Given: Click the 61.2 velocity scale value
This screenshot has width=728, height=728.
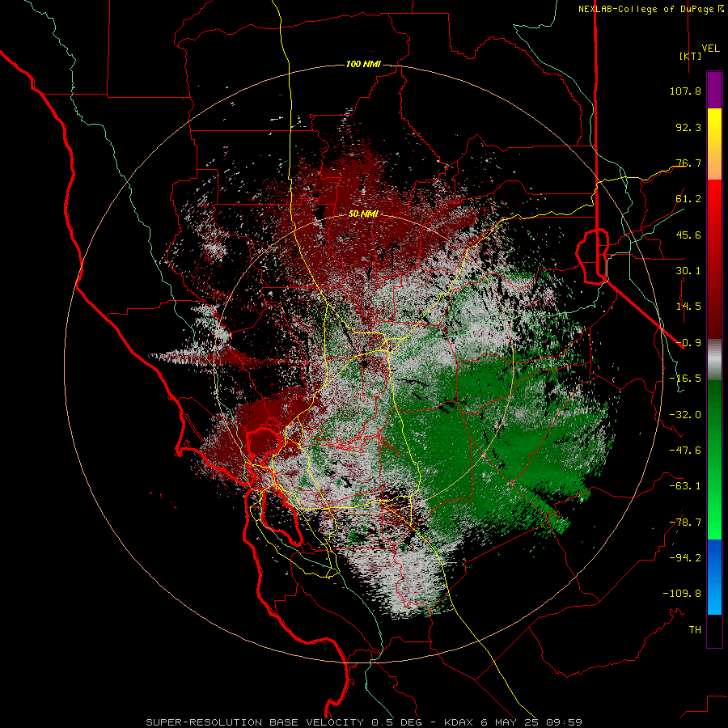Looking at the screenshot, I should [x=688, y=199].
